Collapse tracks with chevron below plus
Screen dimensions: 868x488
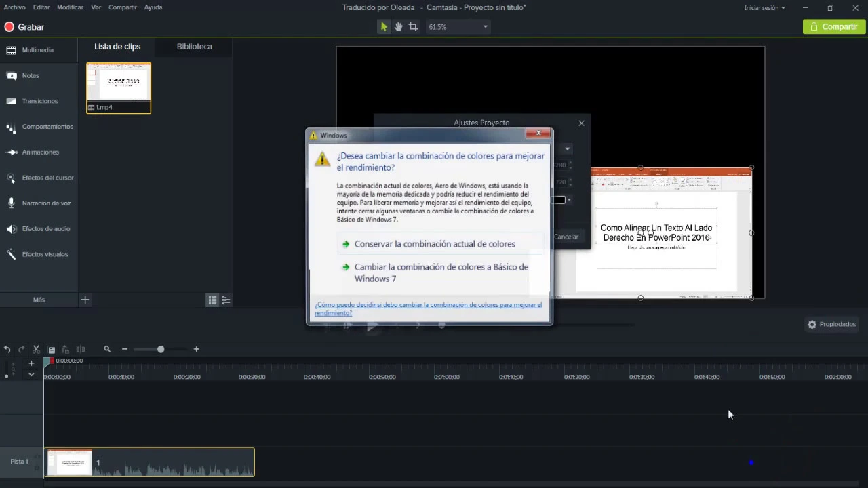click(31, 374)
